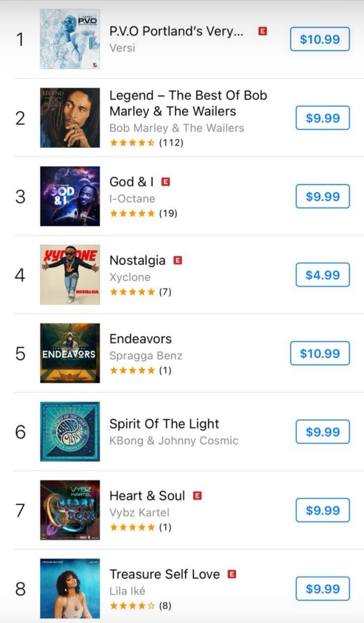
Task: Open God & I album cover
Action: 70,196
